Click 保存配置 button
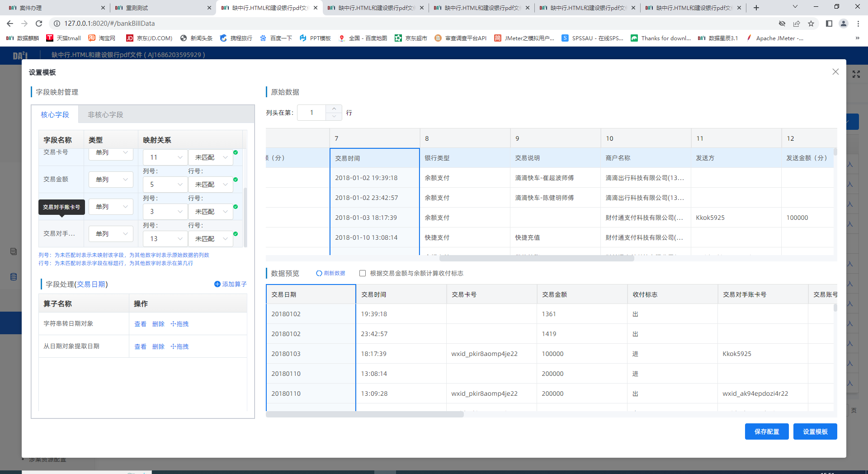Viewport: 868px width, 474px height. (x=767, y=431)
